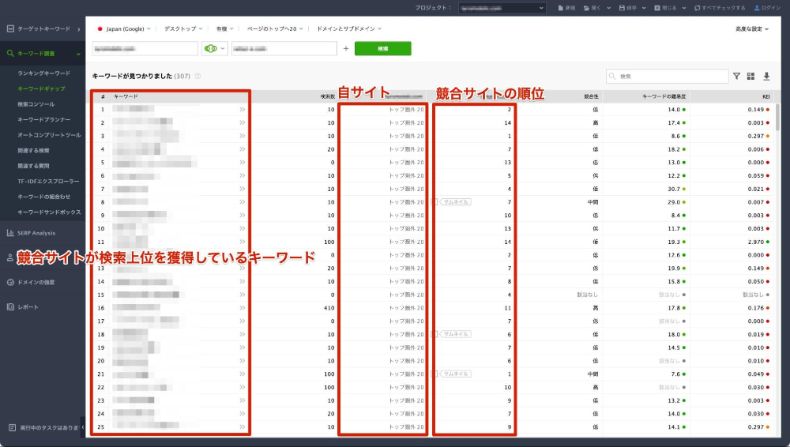Click the running tasks icon at sidebar bottom
This screenshot has height=447, width=790.
click(x=12, y=427)
